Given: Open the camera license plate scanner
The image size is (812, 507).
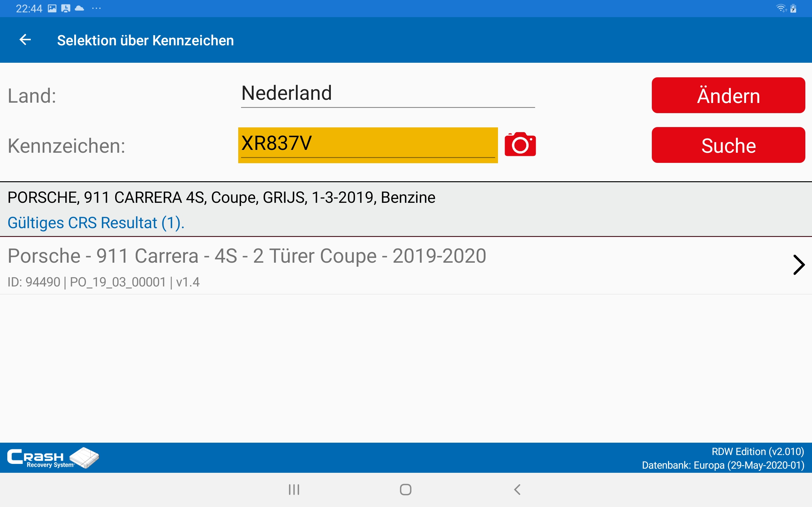Looking at the screenshot, I should point(520,144).
